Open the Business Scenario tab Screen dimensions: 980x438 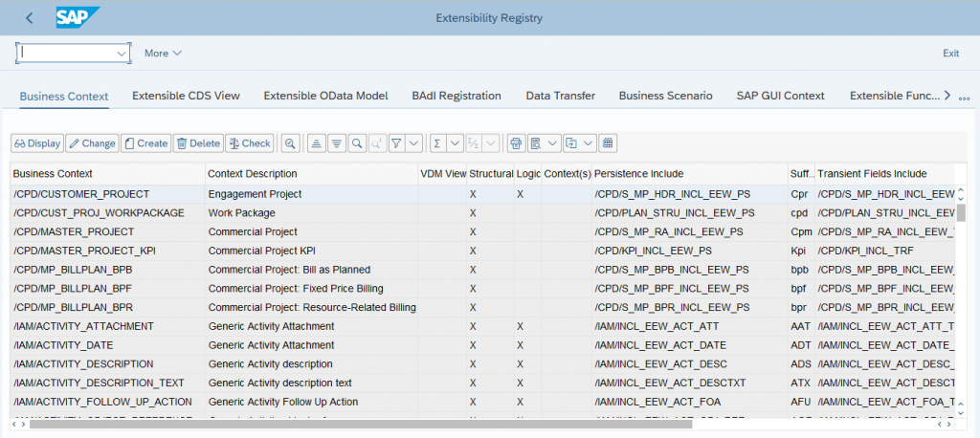pos(666,96)
